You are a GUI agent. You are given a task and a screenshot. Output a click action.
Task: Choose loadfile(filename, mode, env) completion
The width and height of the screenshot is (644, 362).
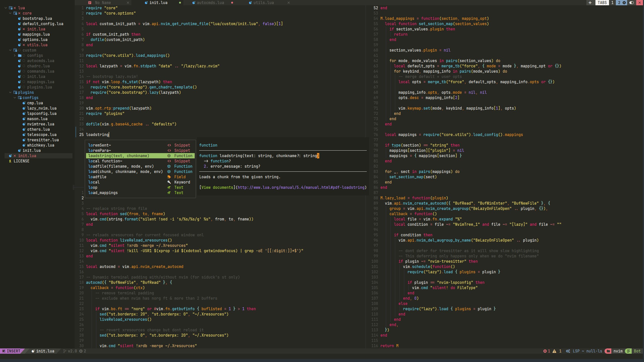point(140,166)
